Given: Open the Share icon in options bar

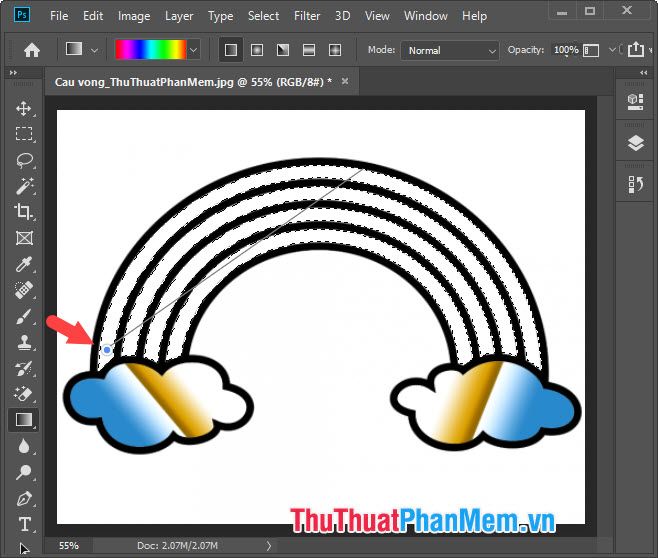Looking at the screenshot, I should (x=635, y=49).
